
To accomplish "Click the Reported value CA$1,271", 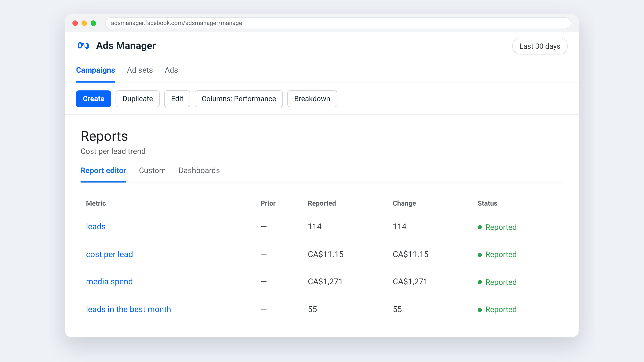I will (x=325, y=282).
